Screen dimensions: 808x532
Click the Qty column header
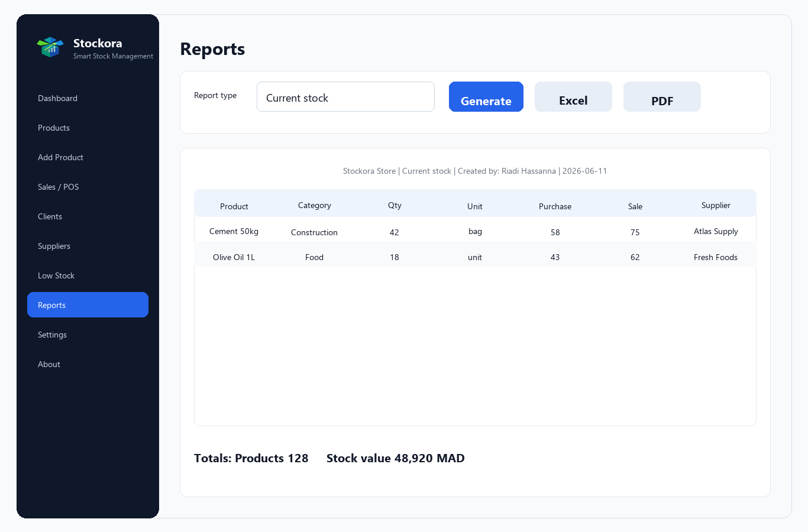tap(395, 205)
